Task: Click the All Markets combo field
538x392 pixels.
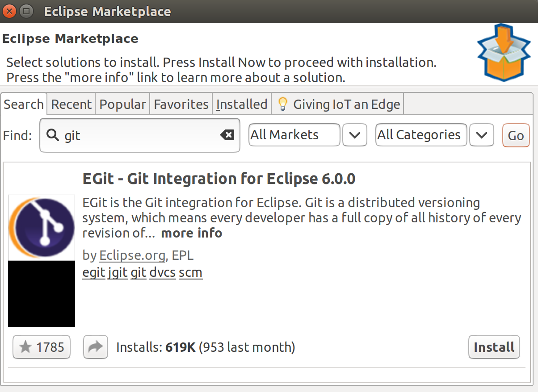Action: (294, 135)
